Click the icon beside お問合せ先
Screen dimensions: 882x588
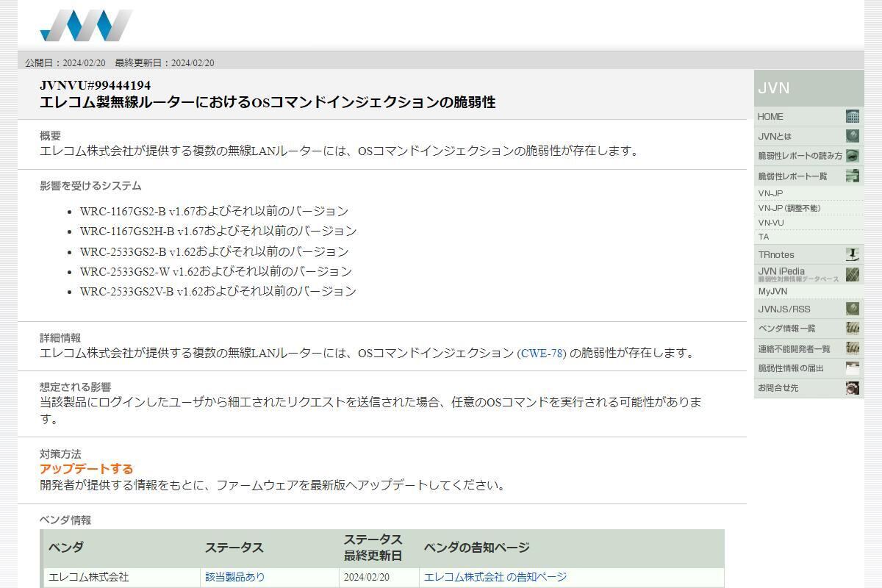(852, 388)
